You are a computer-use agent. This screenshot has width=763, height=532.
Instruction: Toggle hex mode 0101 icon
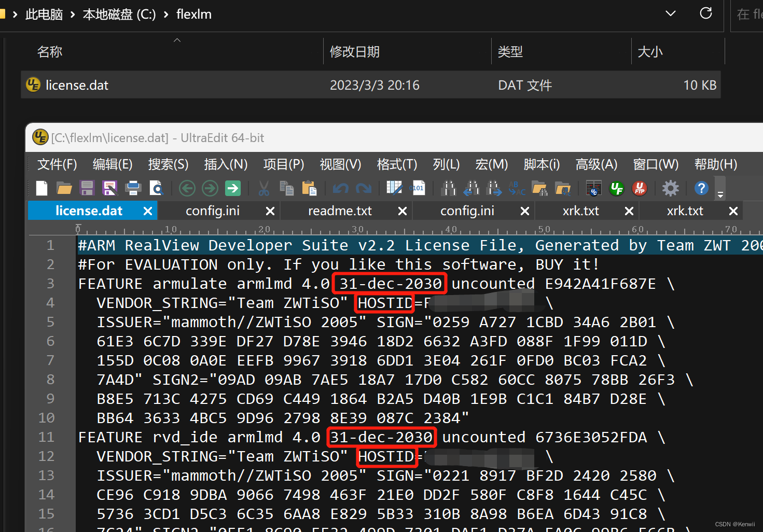pyautogui.click(x=418, y=188)
